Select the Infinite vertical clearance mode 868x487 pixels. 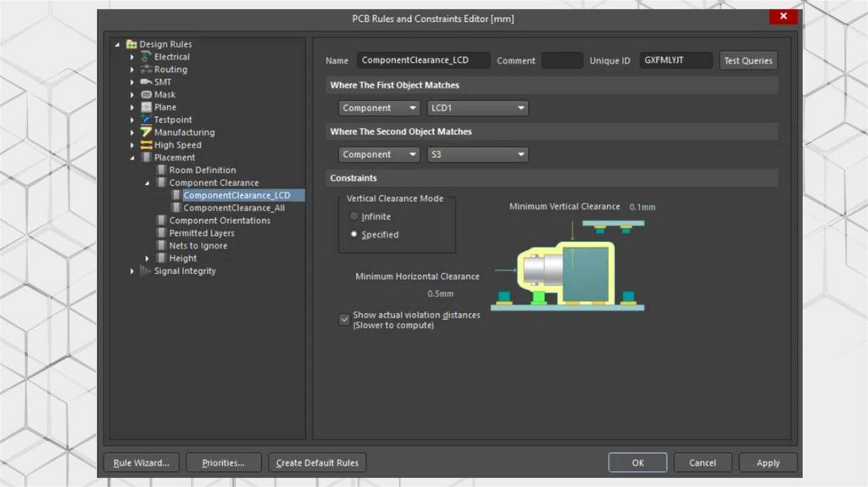coord(354,216)
